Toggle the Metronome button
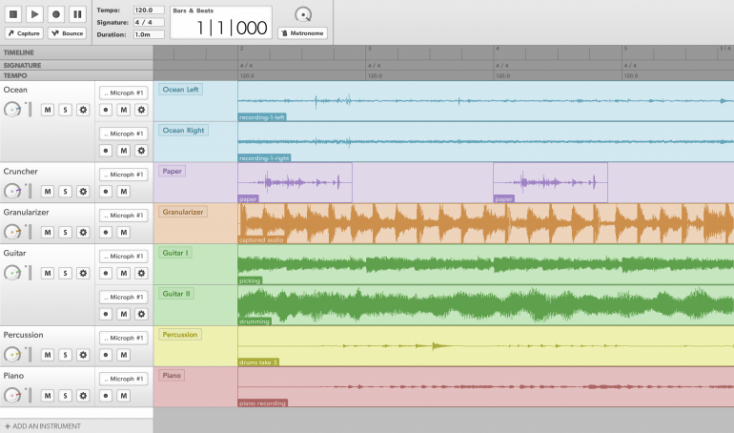The image size is (734, 433). [x=303, y=33]
